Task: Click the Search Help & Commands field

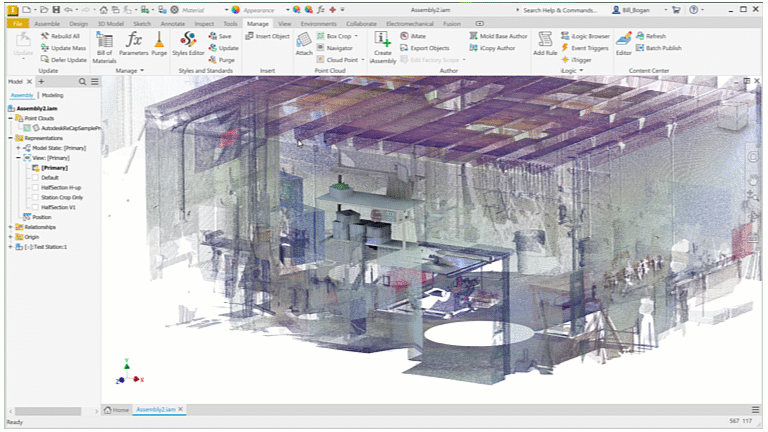Action: 559,10
